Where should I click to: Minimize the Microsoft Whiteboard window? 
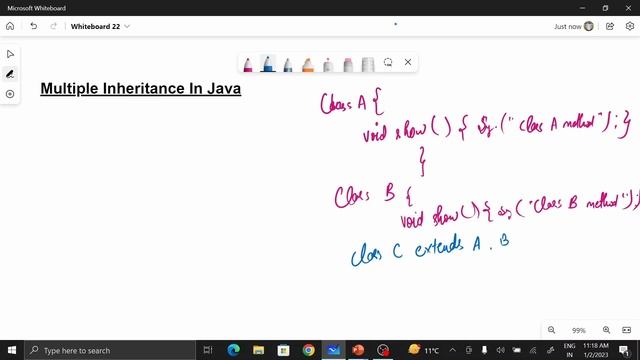click(582, 8)
